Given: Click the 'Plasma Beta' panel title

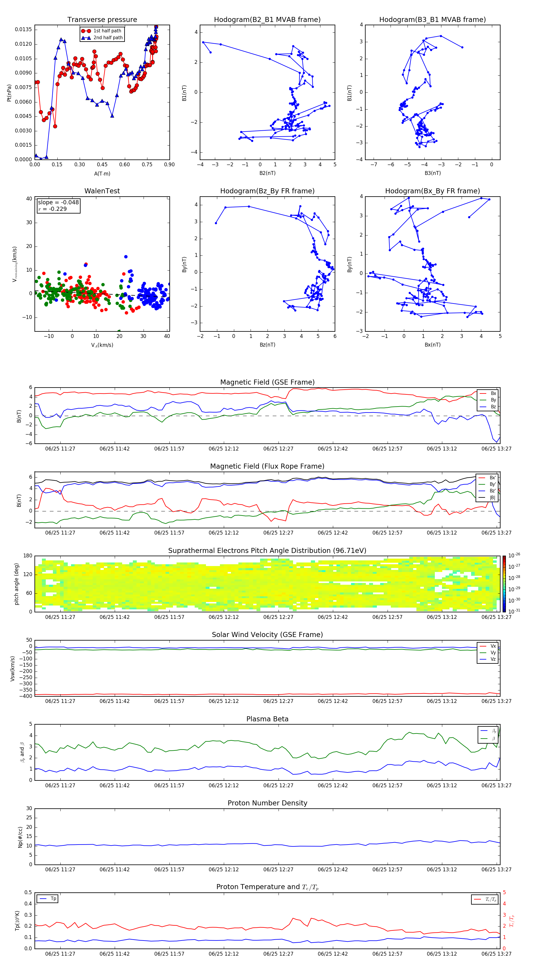Looking at the screenshot, I should (x=267, y=719).
